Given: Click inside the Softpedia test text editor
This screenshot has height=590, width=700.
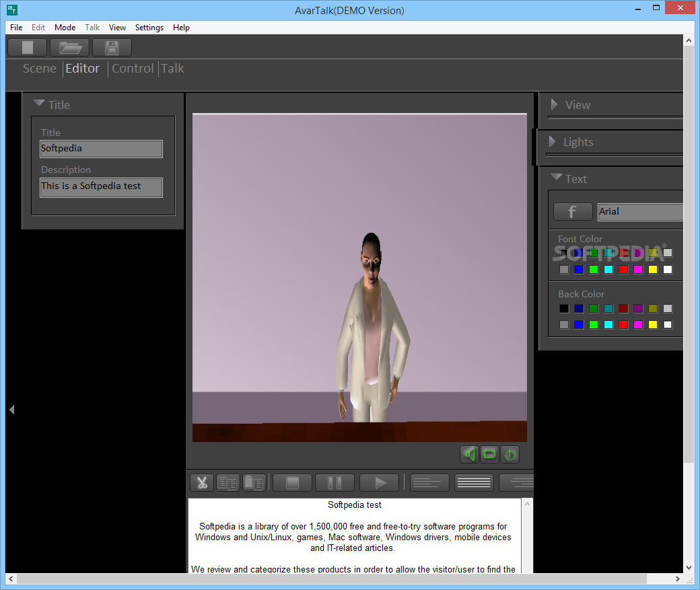Looking at the screenshot, I should click(355, 536).
